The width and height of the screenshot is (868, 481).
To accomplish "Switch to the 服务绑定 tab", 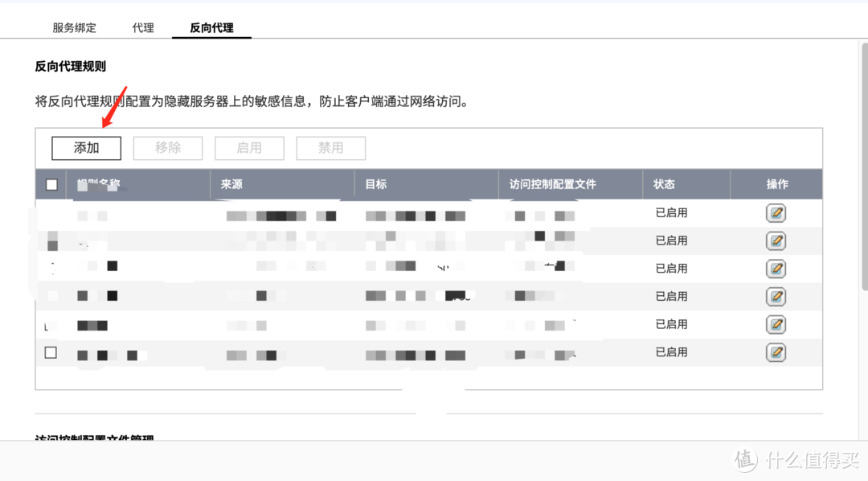I will click(75, 27).
